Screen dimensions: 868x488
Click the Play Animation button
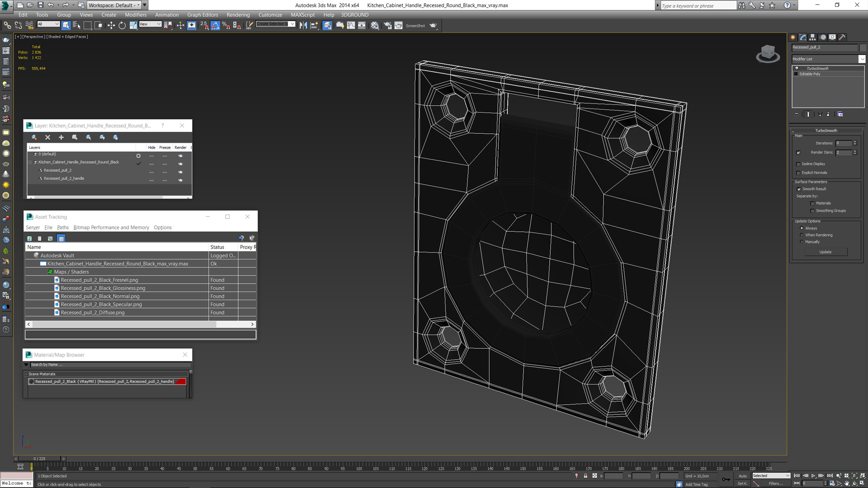(x=813, y=476)
